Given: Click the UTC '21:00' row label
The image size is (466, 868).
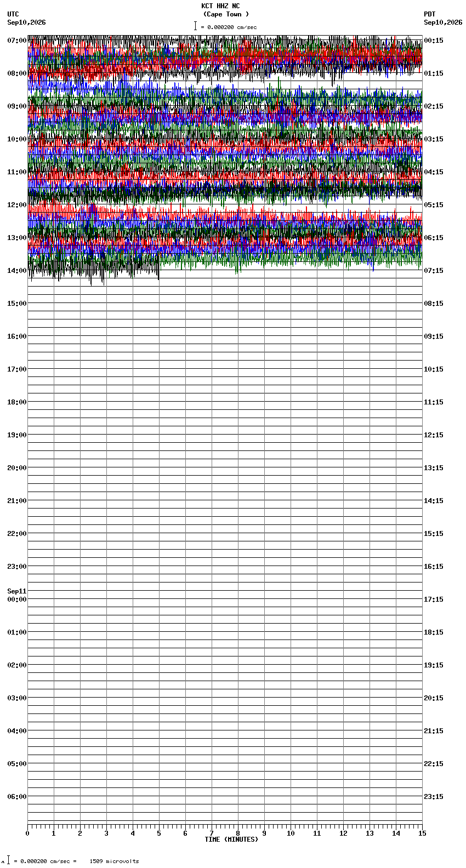Looking at the screenshot, I should pos(17,501).
